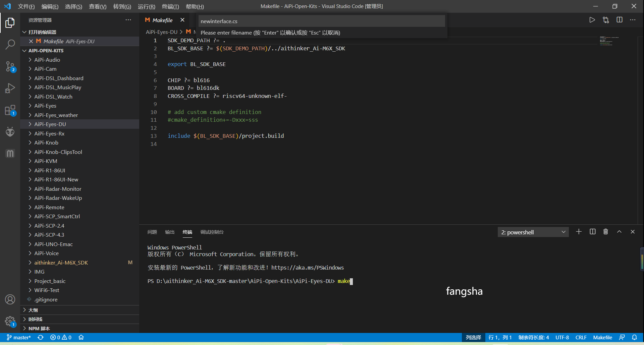Click AiPi-Eyes-DU breadcrumb segment
644x345 pixels.
[161, 32]
